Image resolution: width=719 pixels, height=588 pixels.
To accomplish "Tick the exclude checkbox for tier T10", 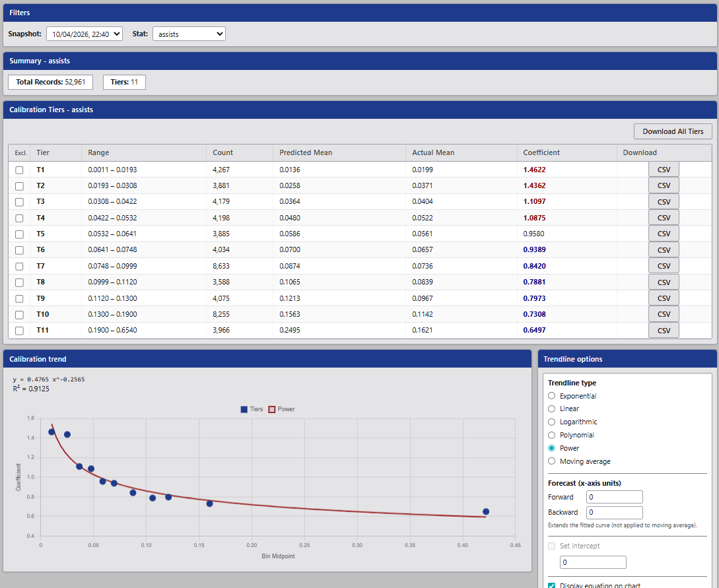I will (x=19, y=315).
